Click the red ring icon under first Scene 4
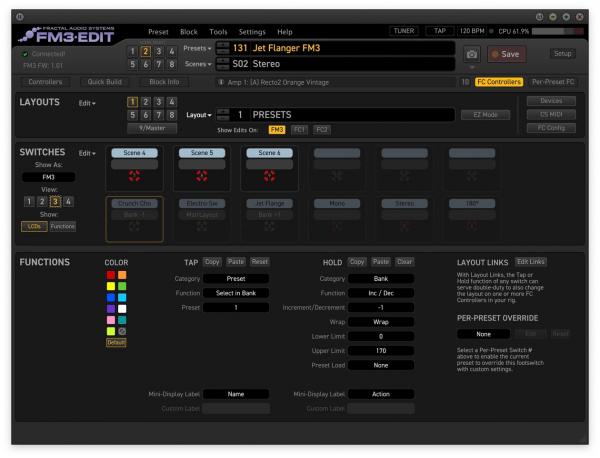This screenshot has width=600, height=458. click(x=134, y=176)
